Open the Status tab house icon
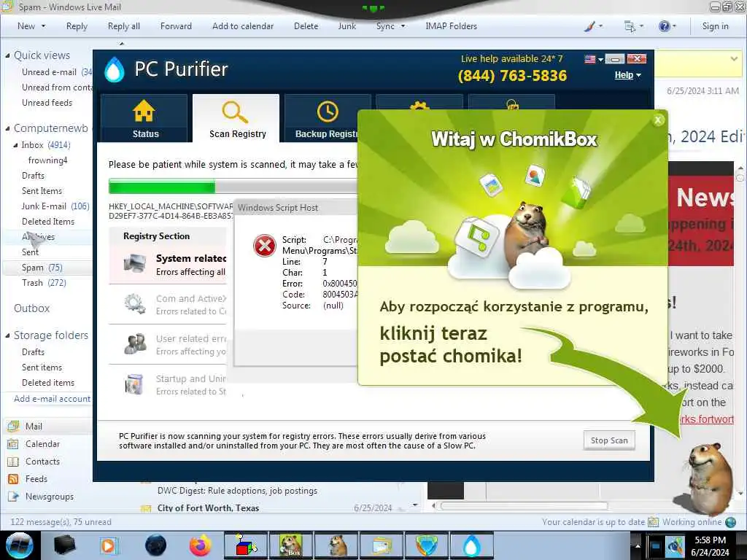 (144, 111)
